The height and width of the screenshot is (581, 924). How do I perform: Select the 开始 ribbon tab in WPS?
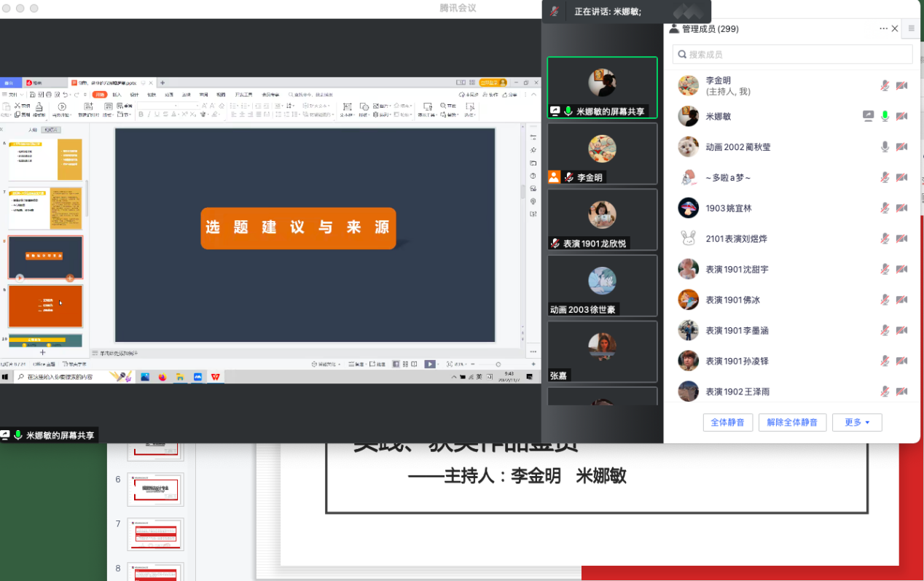click(99, 95)
